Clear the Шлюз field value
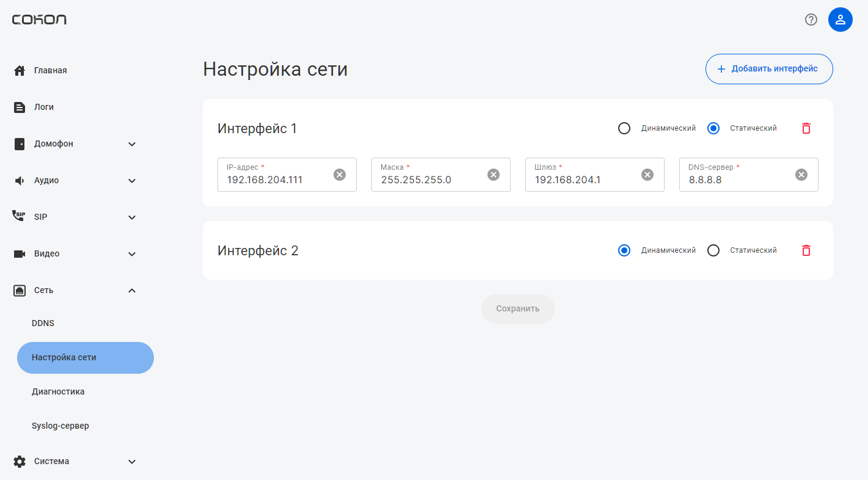 tap(647, 175)
